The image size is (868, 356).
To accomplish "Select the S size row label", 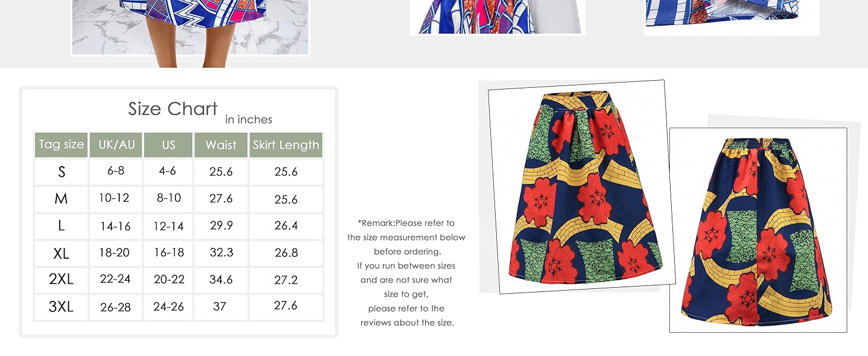I will coord(62,172).
